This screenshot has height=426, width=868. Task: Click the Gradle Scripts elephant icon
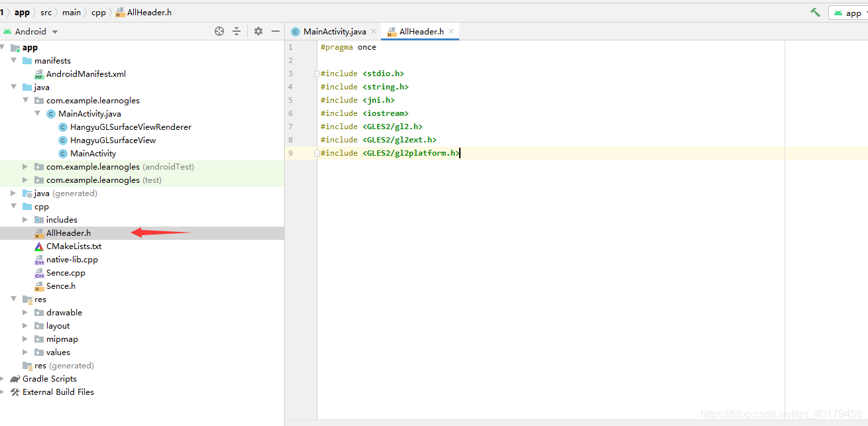coord(15,378)
